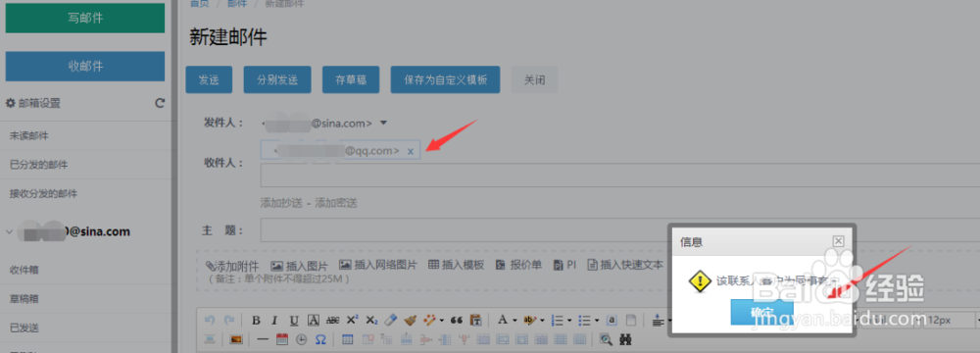Screen dimensions: 980x353
Task: Click the 发送 send button
Action: 209,79
